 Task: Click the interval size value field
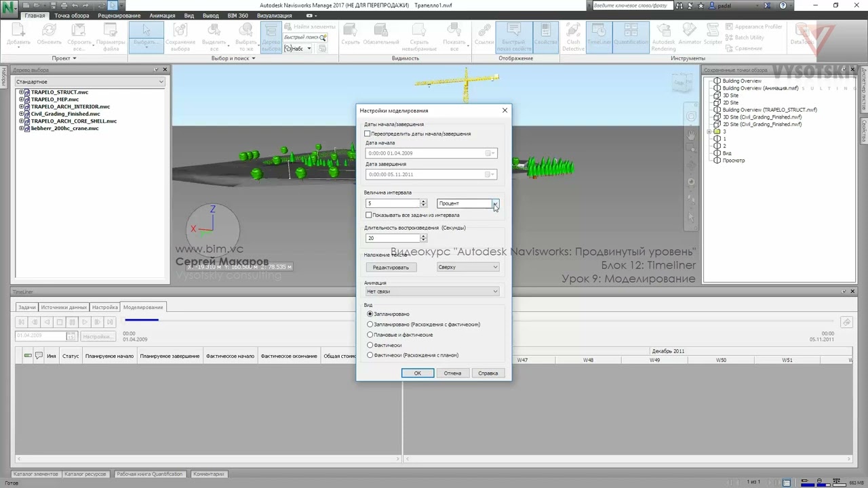point(393,203)
